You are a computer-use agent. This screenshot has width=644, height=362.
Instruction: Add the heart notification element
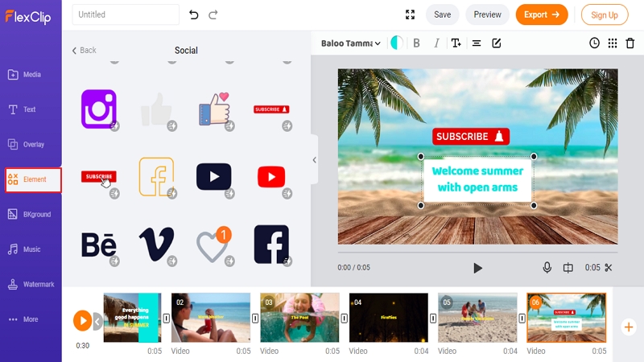pos(214,245)
